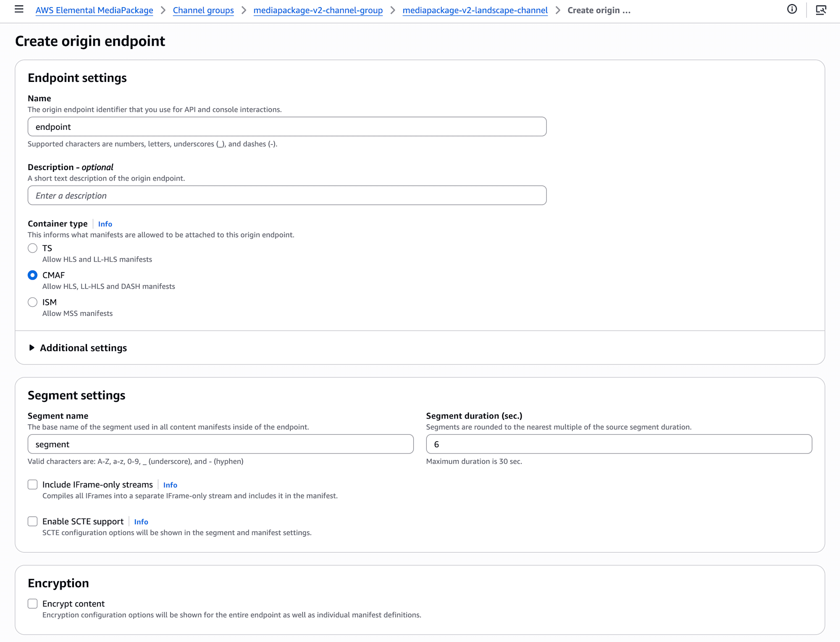Select the ISM container type
The image size is (840, 642).
[32, 302]
